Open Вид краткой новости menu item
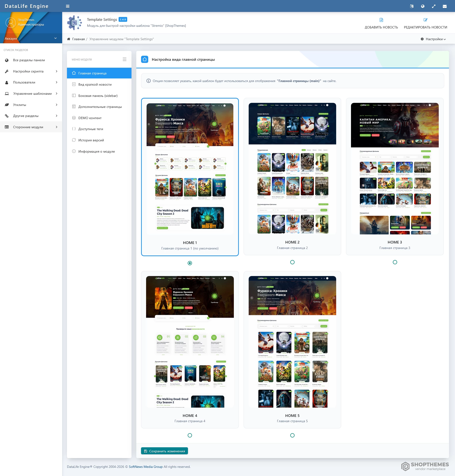455x476 pixels. [95, 84]
